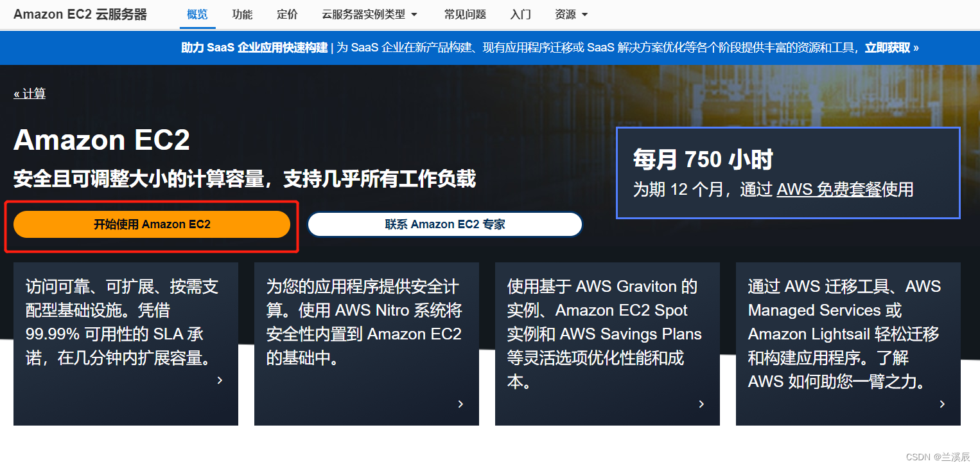Open the 功能 tab
980x468 pixels.
242,14
